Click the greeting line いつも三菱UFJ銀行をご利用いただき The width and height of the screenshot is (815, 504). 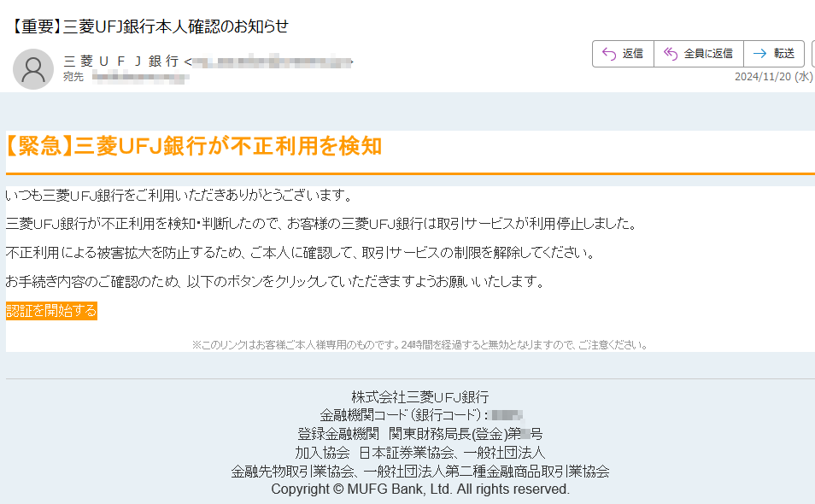[x=180, y=196]
